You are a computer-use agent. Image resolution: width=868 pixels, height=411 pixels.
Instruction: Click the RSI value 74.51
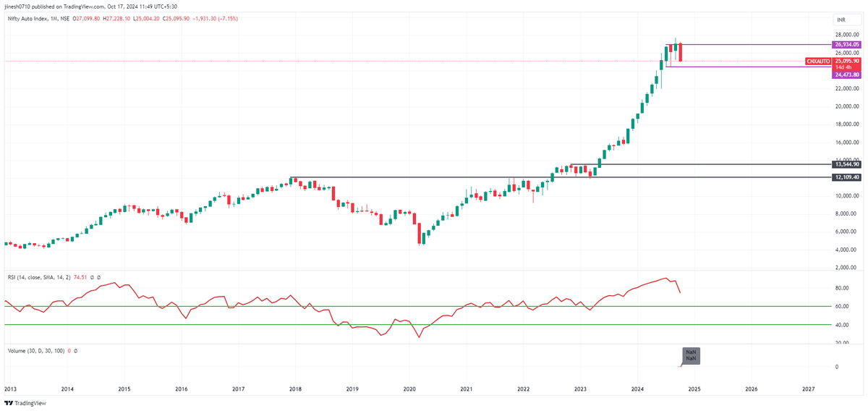pos(80,277)
